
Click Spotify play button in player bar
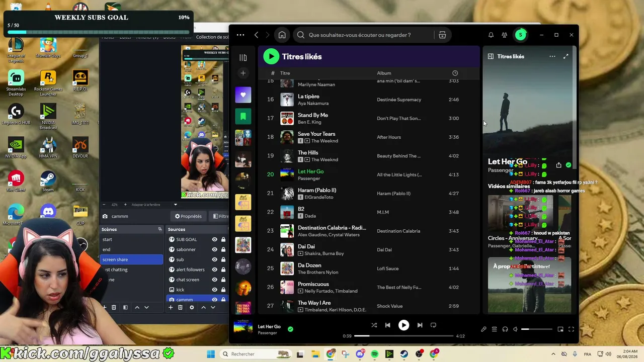(x=404, y=325)
